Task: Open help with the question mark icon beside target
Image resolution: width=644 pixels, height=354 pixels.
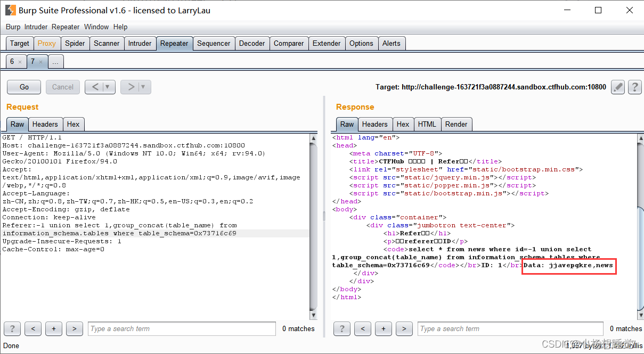Action: (634, 87)
